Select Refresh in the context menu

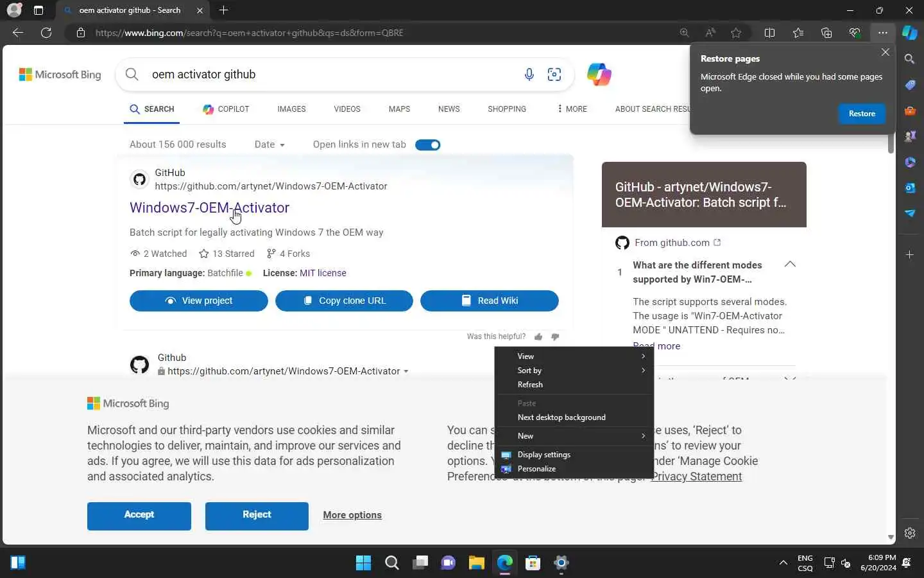574,385
